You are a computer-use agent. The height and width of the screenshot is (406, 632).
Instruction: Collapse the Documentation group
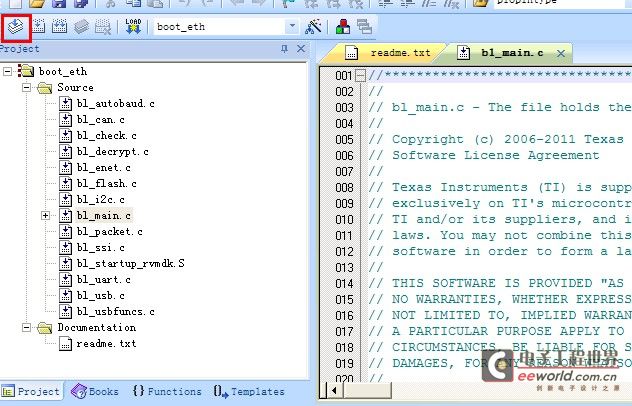coord(26,327)
